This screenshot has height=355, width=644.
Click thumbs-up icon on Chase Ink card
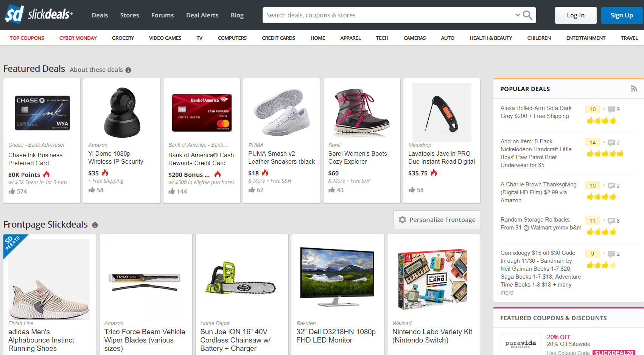pyautogui.click(x=12, y=191)
